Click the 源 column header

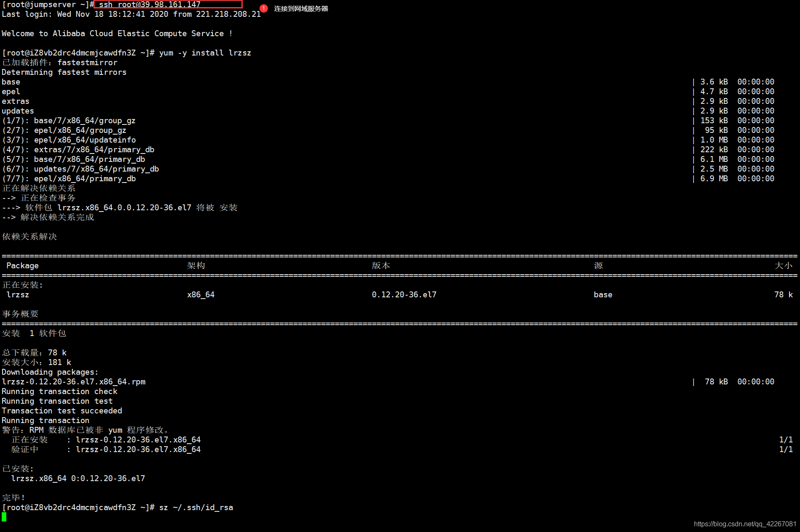tap(599, 265)
